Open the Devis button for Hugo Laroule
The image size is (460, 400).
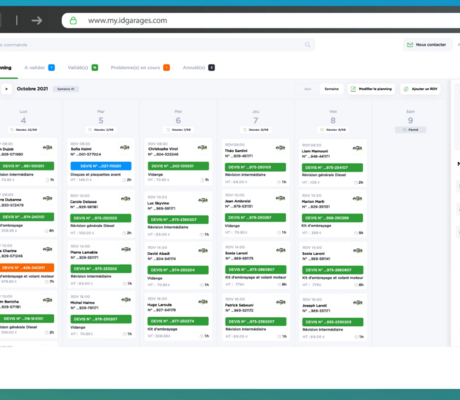[178, 321]
